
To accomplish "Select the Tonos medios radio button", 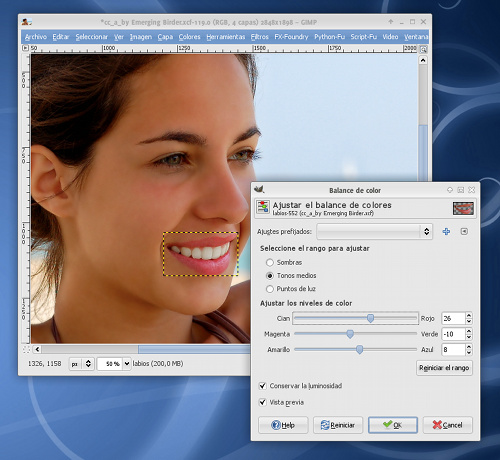I will (270, 276).
